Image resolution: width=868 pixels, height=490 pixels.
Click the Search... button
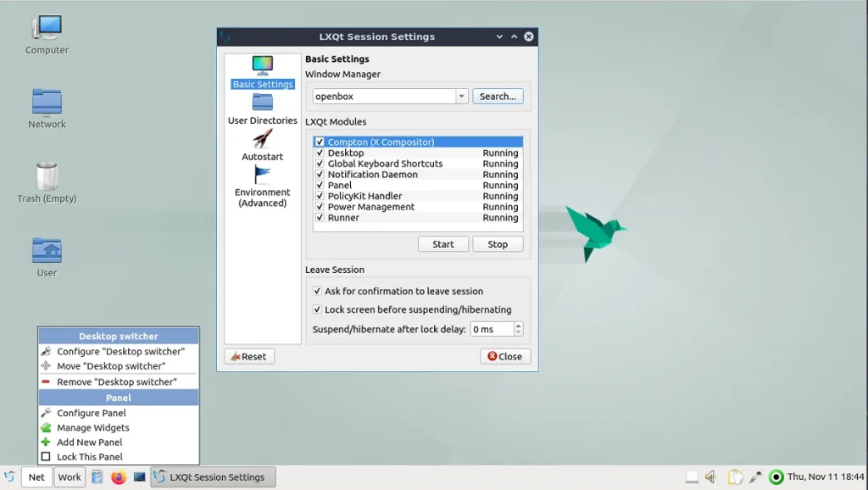498,97
